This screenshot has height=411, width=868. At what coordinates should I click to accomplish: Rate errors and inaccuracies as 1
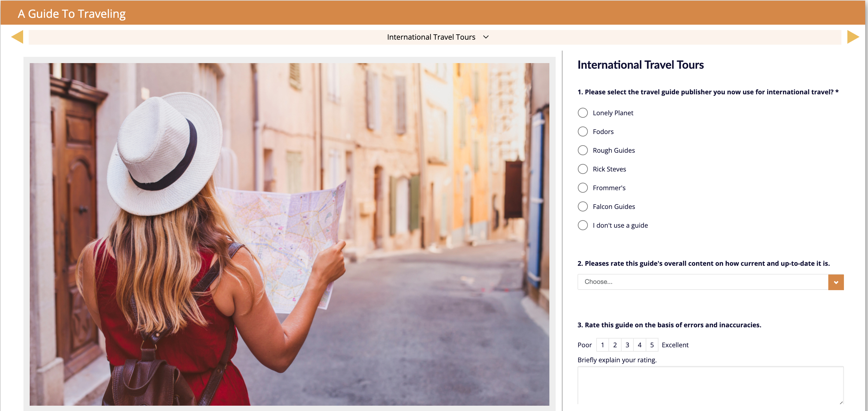pyautogui.click(x=603, y=345)
